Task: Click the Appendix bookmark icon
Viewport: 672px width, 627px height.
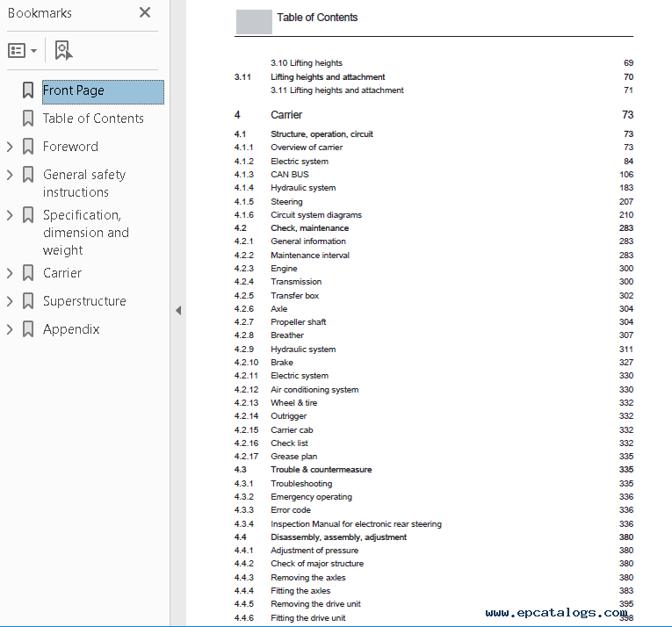Action: coord(28,329)
